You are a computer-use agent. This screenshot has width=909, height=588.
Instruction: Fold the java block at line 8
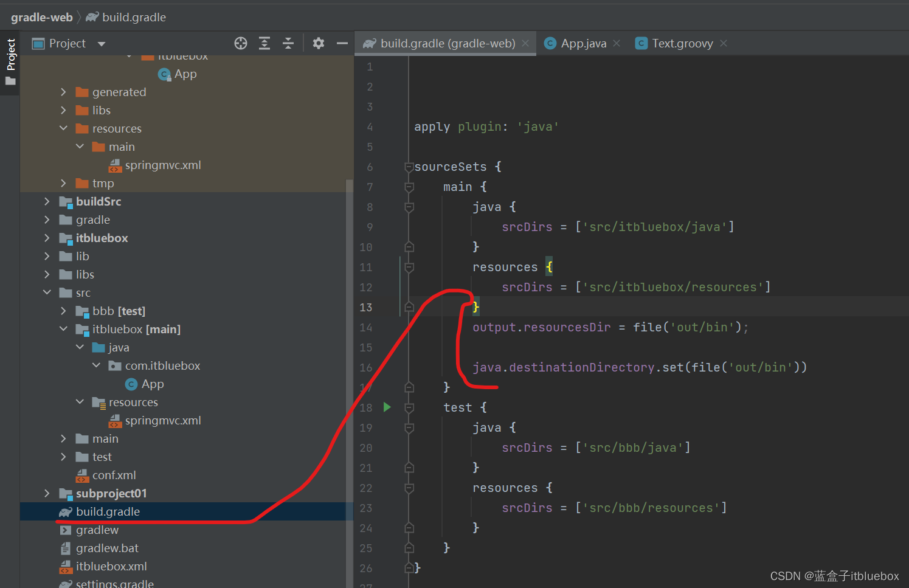[409, 207]
